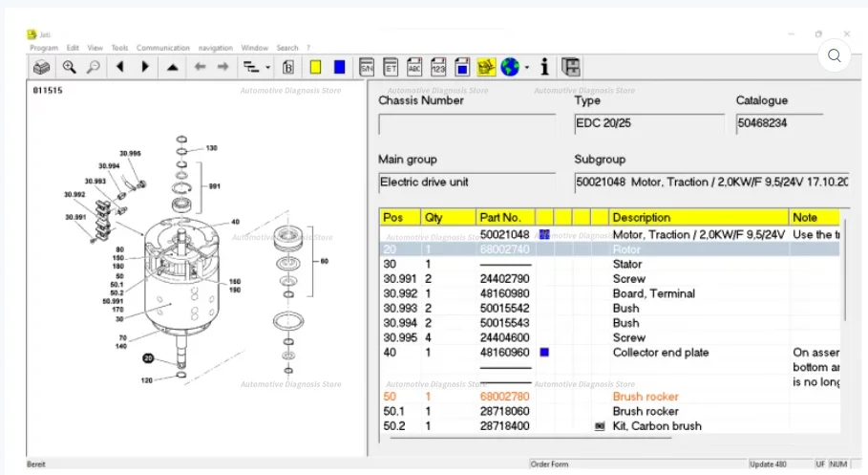Click the gray back arrow icon
Screen dimensions: 868x475
coord(200,67)
